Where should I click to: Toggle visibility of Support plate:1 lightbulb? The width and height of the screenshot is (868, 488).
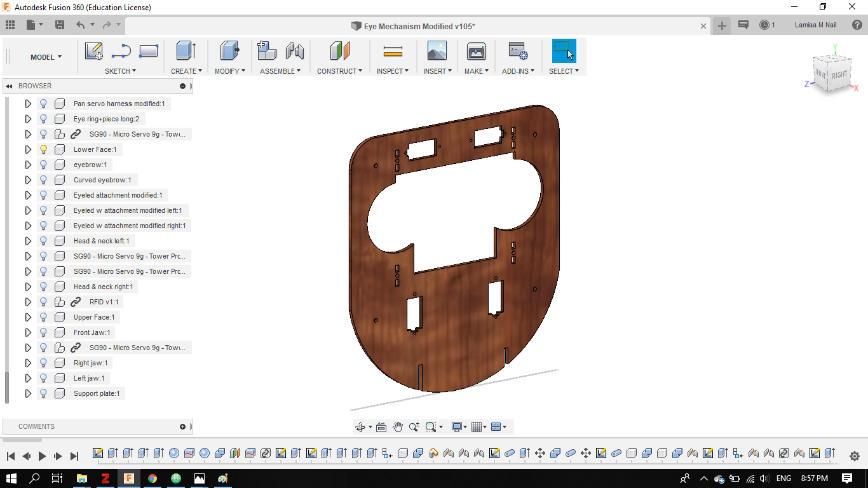point(43,393)
